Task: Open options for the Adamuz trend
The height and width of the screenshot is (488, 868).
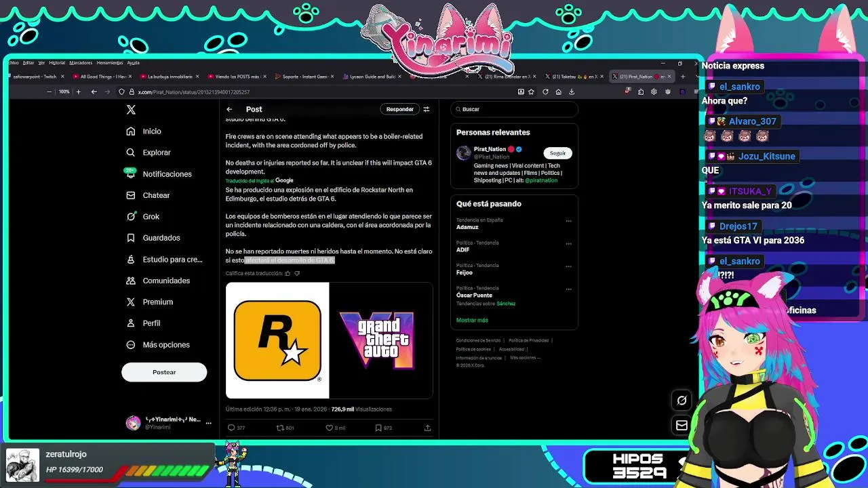Action: (x=568, y=221)
